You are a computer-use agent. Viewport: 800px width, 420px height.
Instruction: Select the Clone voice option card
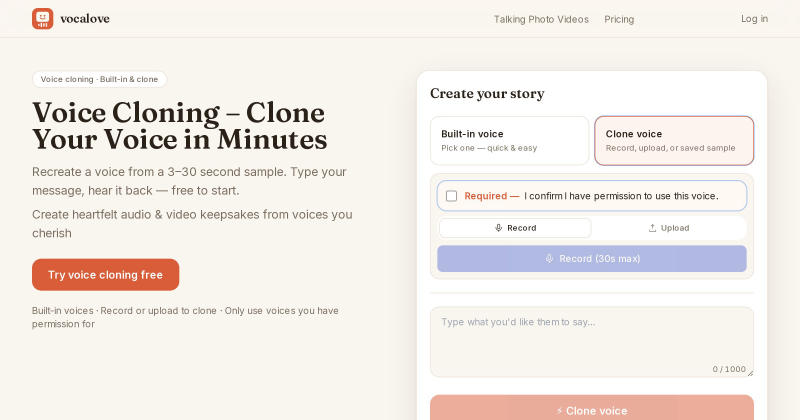click(674, 141)
